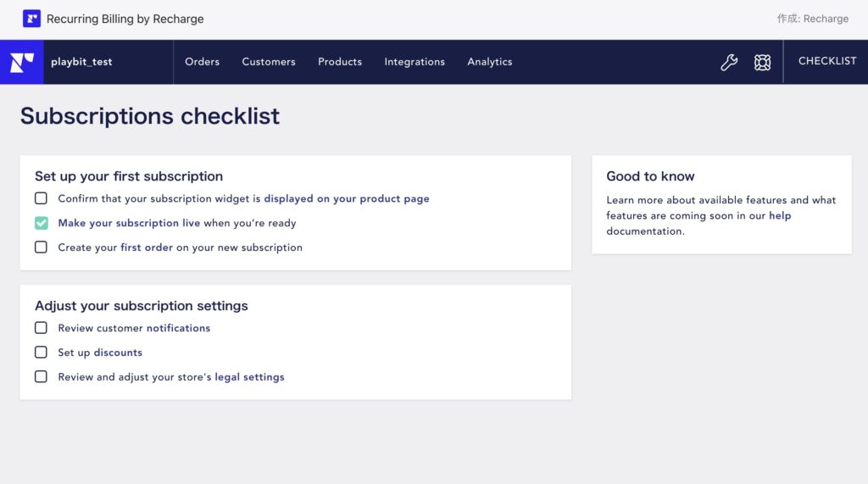Open the Integrations menu
Image resolution: width=868 pixels, height=484 pixels.
click(415, 62)
